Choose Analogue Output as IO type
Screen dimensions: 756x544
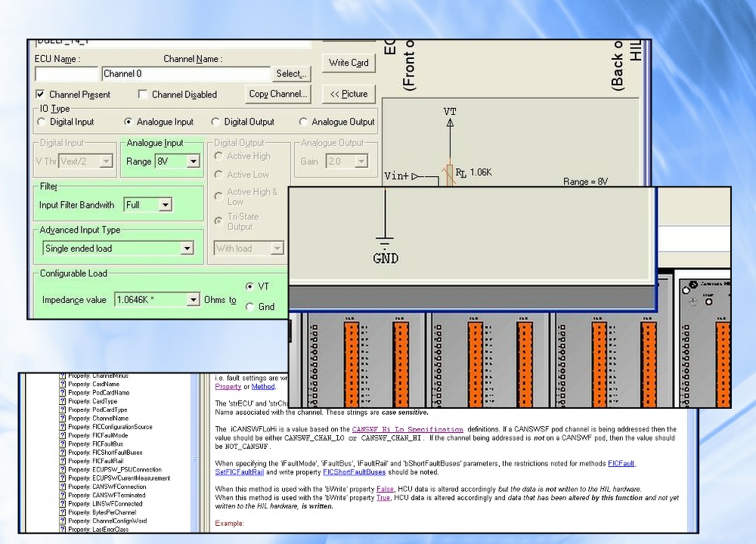point(304,122)
